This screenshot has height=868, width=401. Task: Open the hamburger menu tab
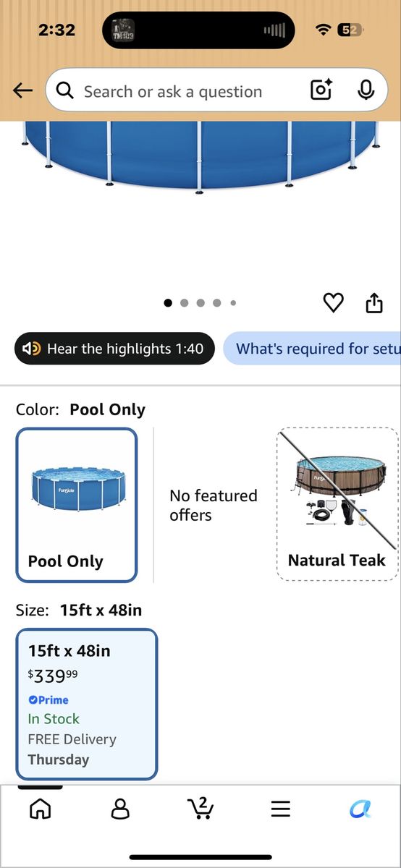click(280, 809)
